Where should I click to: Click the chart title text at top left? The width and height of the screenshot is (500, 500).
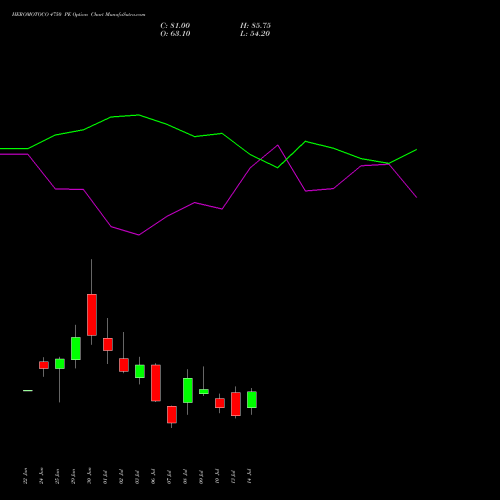point(78,15)
